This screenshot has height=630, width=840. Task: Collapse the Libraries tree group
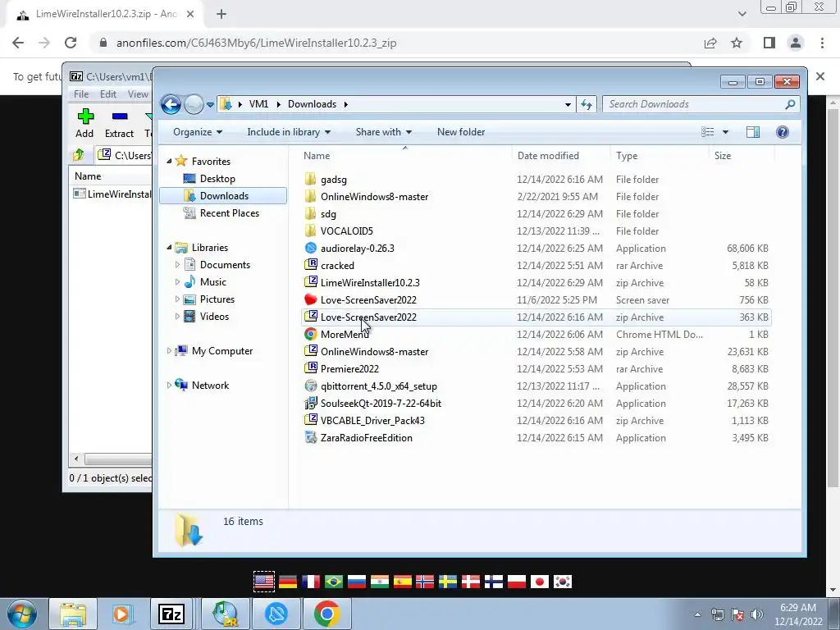[169, 248]
